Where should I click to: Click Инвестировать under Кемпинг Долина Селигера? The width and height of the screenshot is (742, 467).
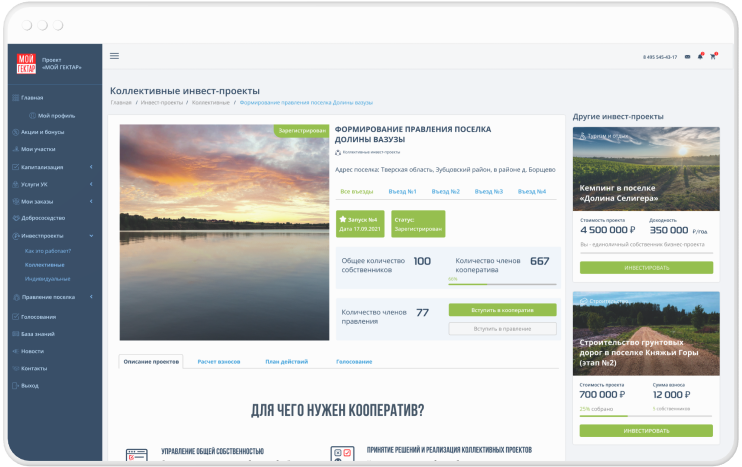[646, 268]
